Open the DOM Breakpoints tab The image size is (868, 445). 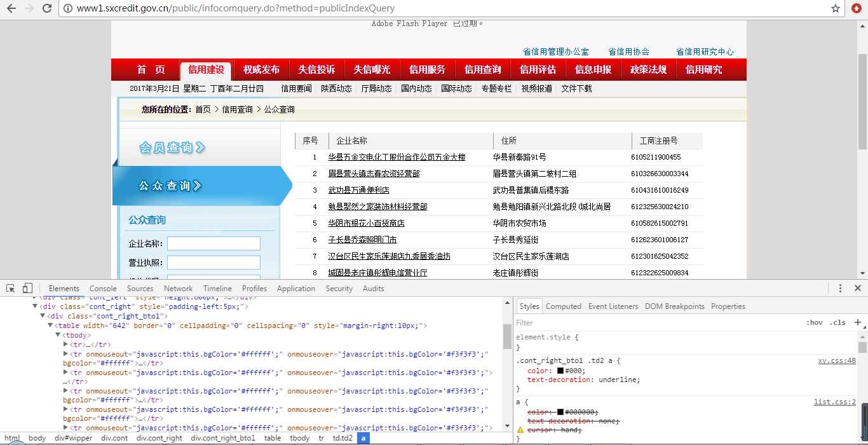[x=675, y=306]
